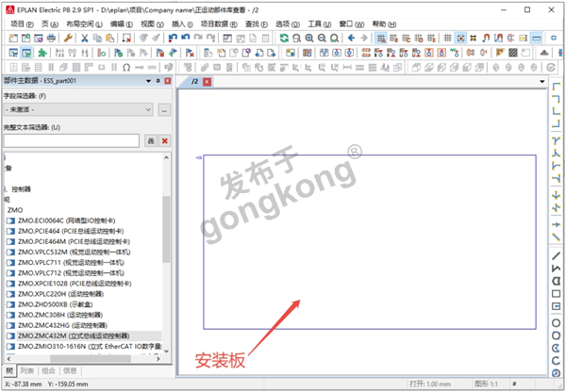The image size is (566, 392).
Task: Close the /2 page tab
Action: click(207, 82)
